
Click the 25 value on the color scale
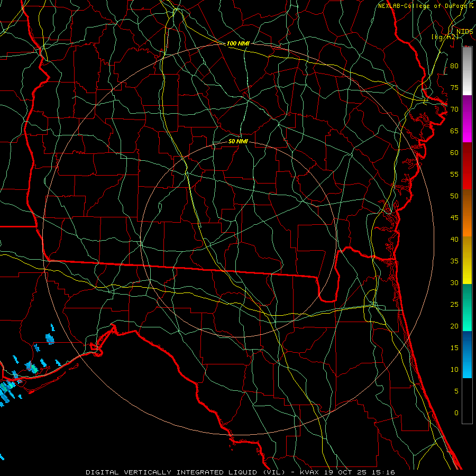(x=454, y=304)
